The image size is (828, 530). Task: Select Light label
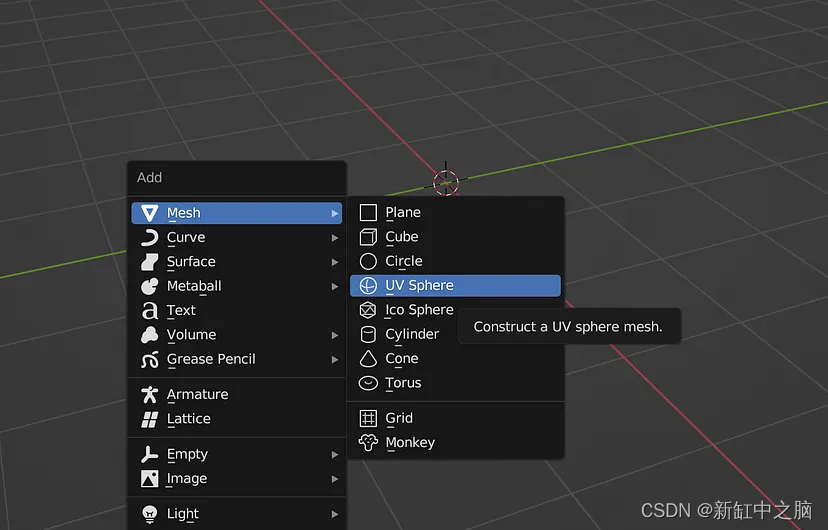pyautogui.click(x=183, y=515)
